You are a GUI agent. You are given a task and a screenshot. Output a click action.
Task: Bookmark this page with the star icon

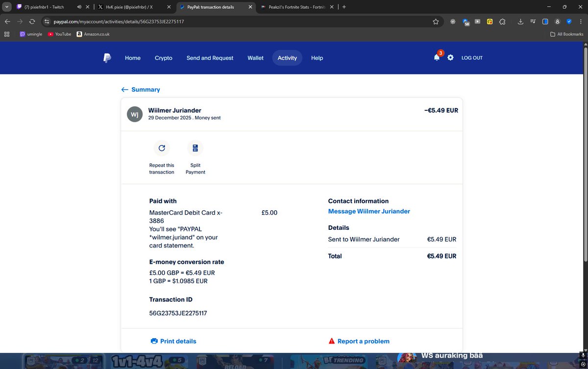436,22
